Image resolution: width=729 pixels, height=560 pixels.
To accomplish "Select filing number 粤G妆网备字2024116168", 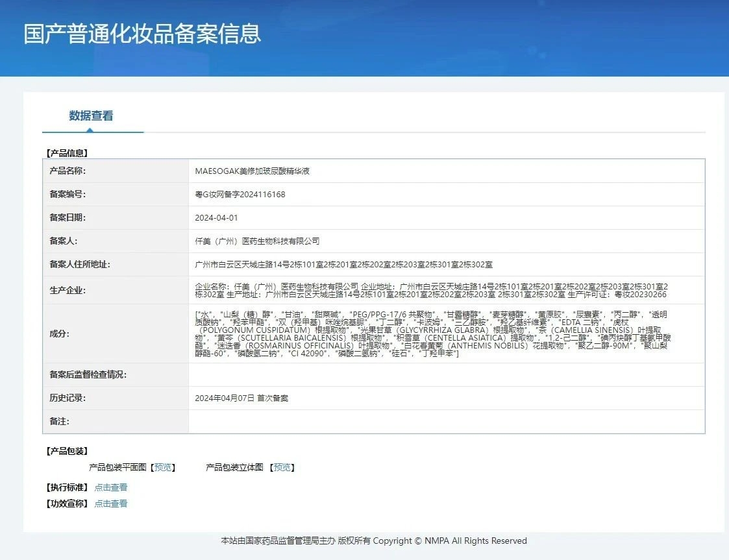I will coord(240,194).
